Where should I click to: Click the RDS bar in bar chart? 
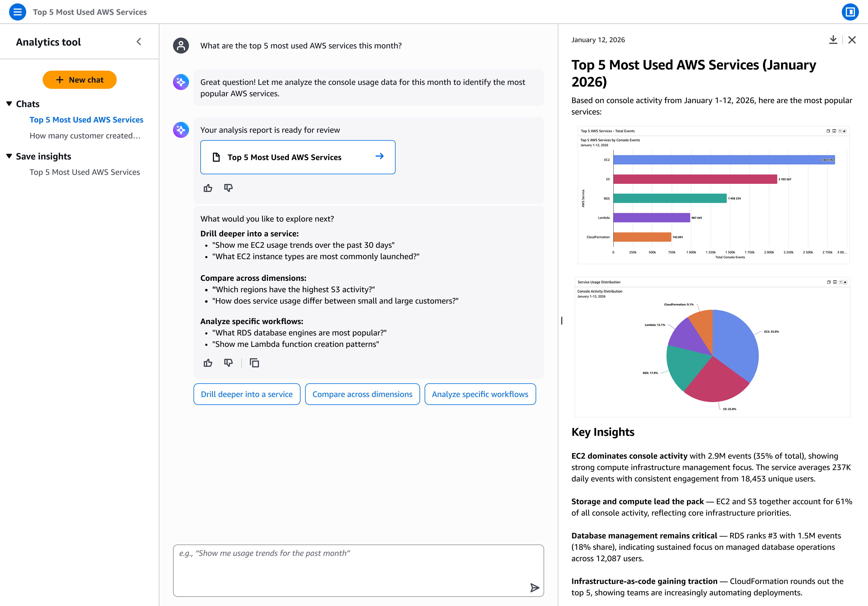(x=670, y=198)
